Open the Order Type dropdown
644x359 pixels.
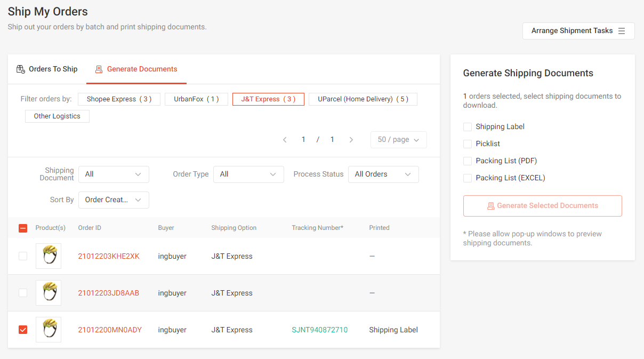click(248, 174)
